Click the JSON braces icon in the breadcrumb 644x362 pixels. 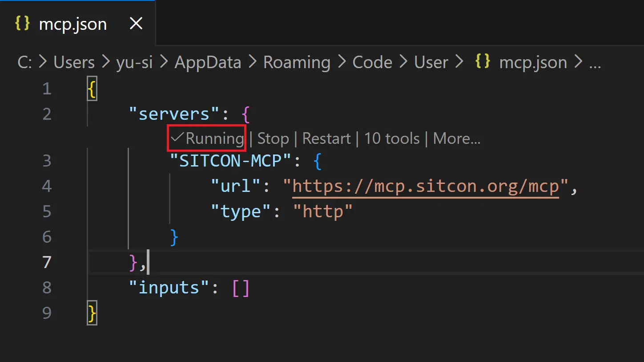pyautogui.click(x=483, y=62)
